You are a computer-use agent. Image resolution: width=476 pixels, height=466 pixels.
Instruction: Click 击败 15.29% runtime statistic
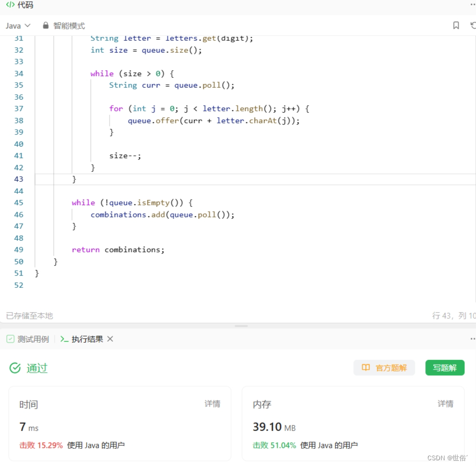point(41,446)
